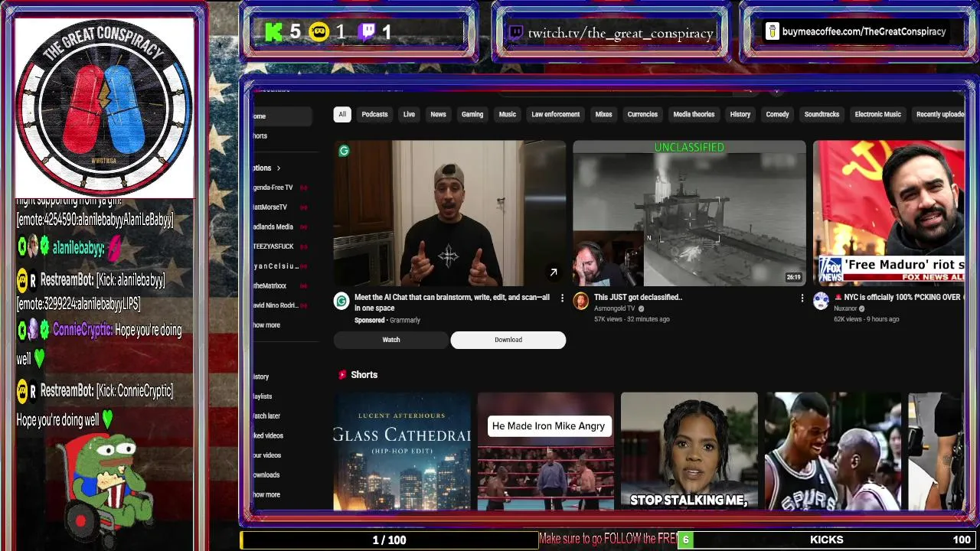
Task: Click live indicator next to Agenda-Free TV
Action: (304, 187)
